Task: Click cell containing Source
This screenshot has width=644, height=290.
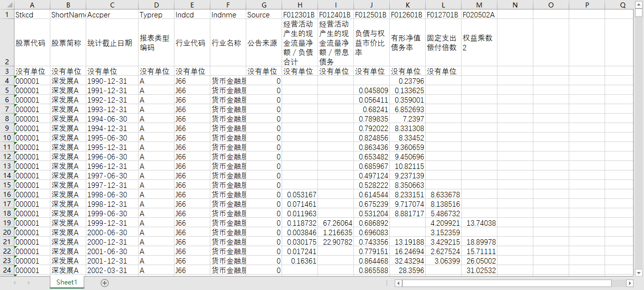Action: pyautogui.click(x=264, y=14)
